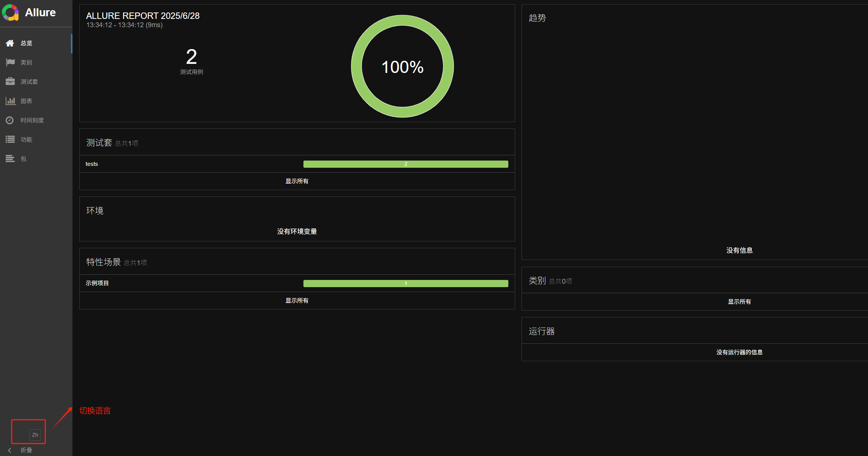Image resolution: width=868 pixels, height=456 pixels.
Task: Open the Overview home icon
Action: pyautogui.click(x=10, y=43)
